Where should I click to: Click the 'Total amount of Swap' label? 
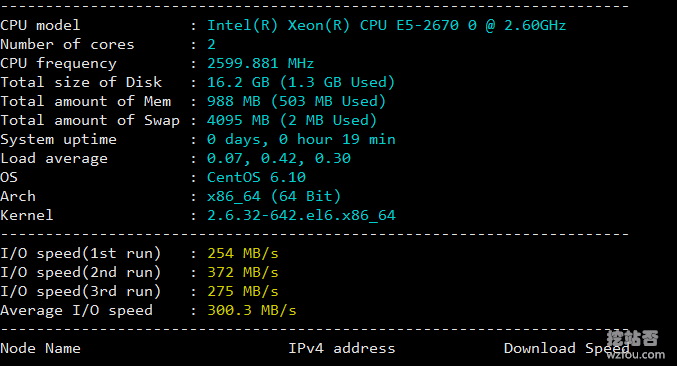point(90,120)
